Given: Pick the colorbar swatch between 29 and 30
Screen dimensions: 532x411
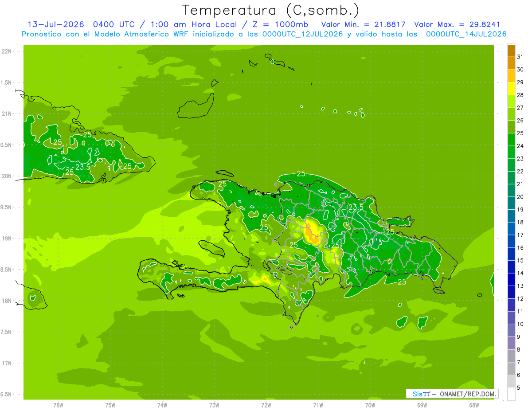Looking at the screenshot, I should 511,76.
